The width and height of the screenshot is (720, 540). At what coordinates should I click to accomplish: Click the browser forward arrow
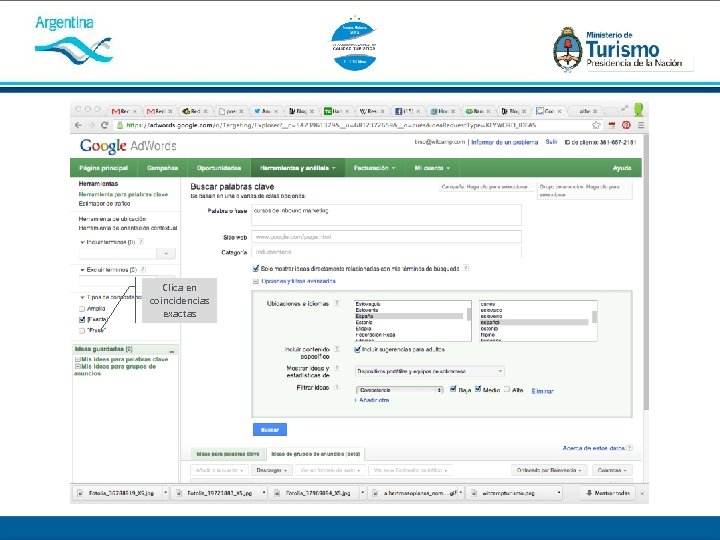pyautogui.click(x=91, y=125)
